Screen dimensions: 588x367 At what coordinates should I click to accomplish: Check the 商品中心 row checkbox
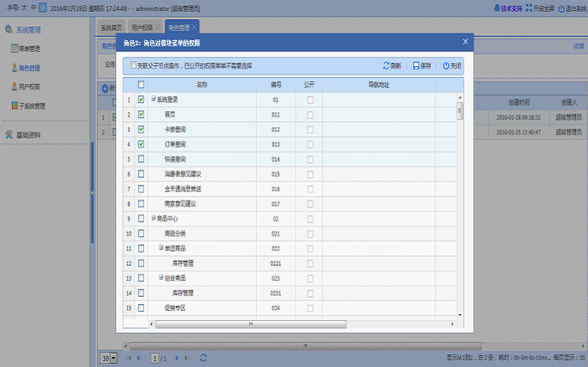[x=141, y=218]
